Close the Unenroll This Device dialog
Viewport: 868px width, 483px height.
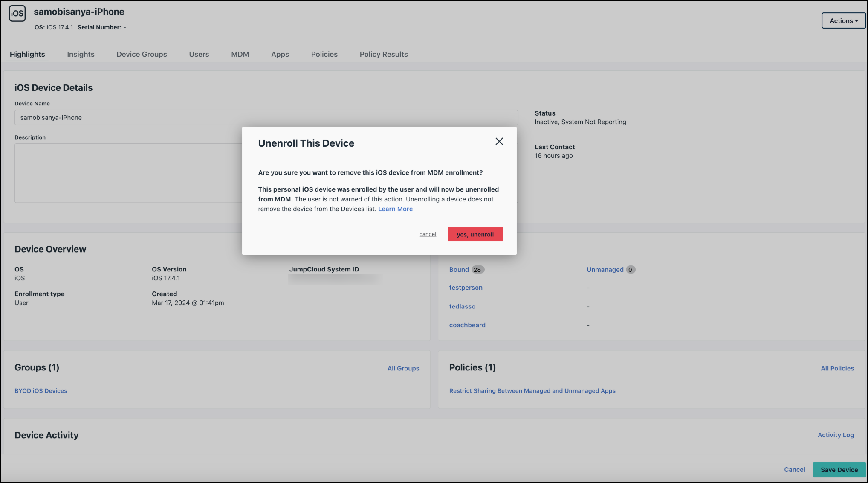[499, 141]
